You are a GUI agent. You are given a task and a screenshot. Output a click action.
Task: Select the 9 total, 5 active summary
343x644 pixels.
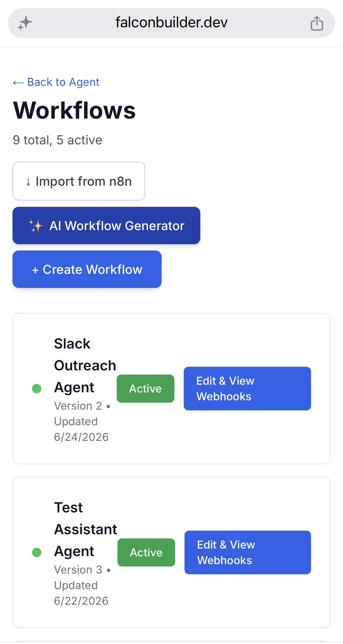[x=57, y=140]
